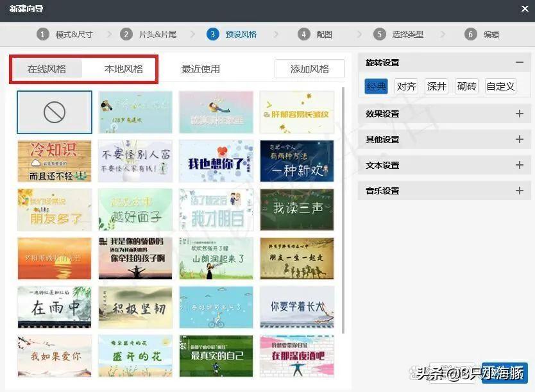The width and height of the screenshot is (535, 392).
Task: Choose the 在雨中 ink style thumbnail
Action: point(55,307)
